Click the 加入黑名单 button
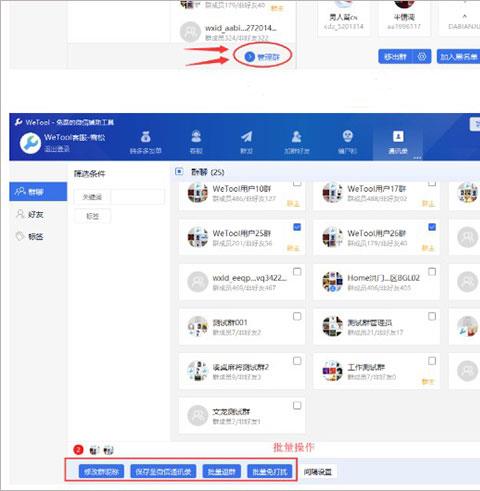480x491 pixels. pyautogui.click(x=459, y=57)
